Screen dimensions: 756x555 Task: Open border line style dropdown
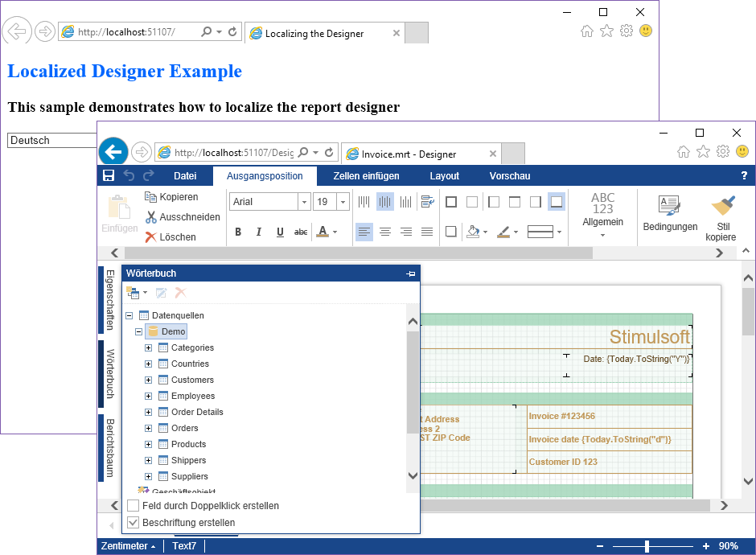(559, 232)
